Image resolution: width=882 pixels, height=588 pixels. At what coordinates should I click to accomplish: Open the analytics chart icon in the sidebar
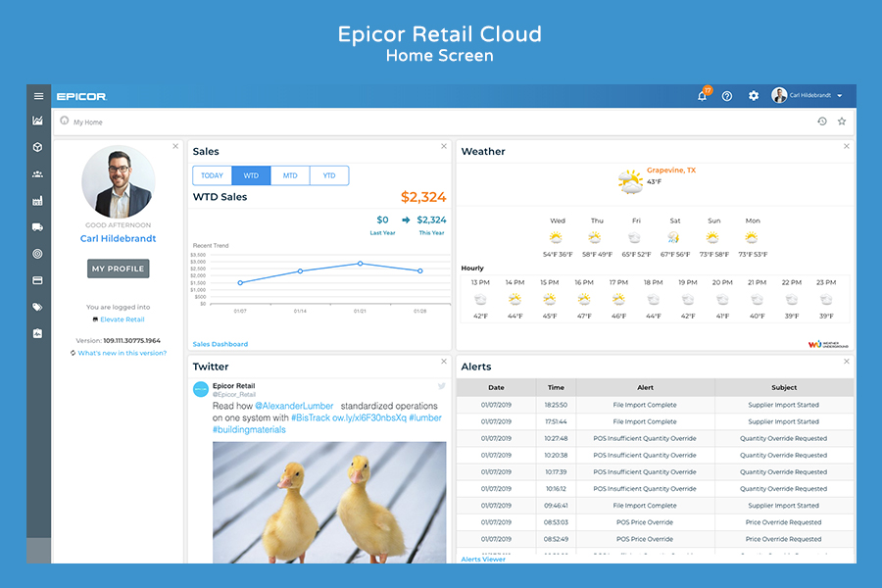tap(38, 122)
